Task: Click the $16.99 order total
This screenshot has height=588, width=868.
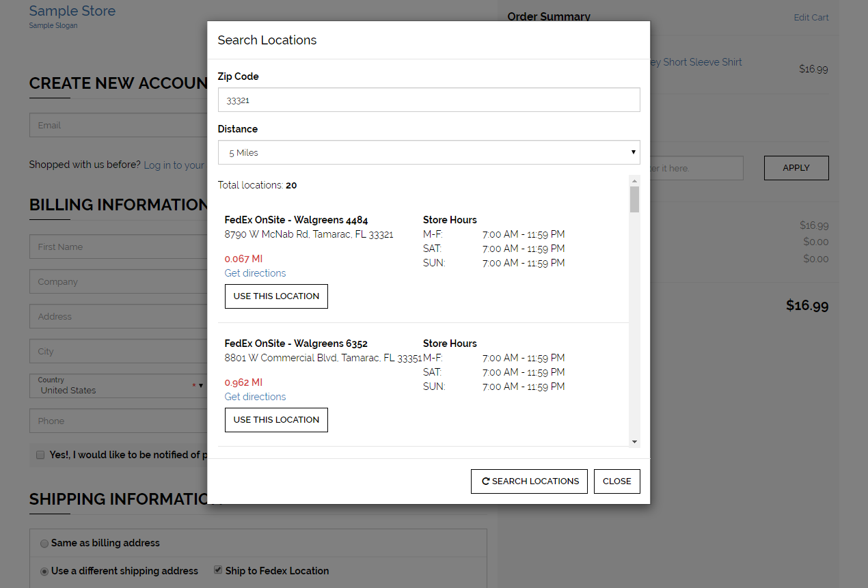Action: tap(807, 305)
